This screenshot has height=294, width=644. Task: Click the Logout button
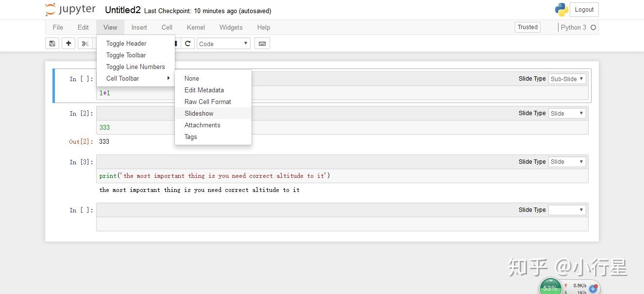tap(584, 9)
